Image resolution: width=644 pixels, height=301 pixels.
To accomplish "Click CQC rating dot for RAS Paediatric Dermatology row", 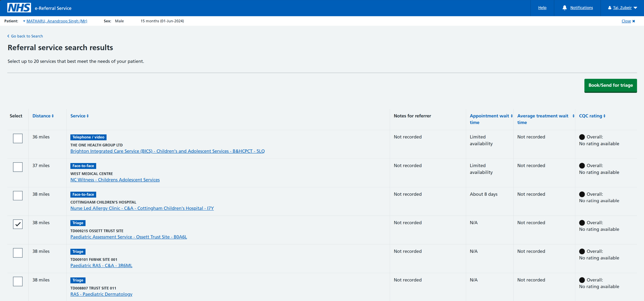I will [582, 280].
